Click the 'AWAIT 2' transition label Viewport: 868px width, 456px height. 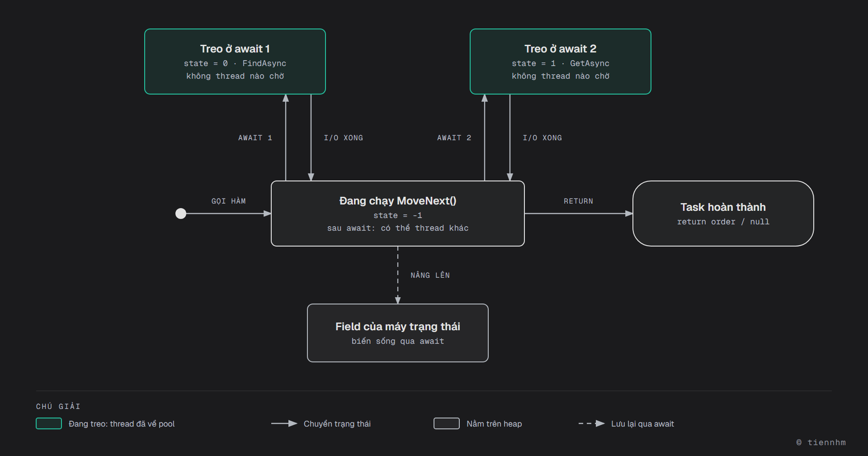click(454, 138)
